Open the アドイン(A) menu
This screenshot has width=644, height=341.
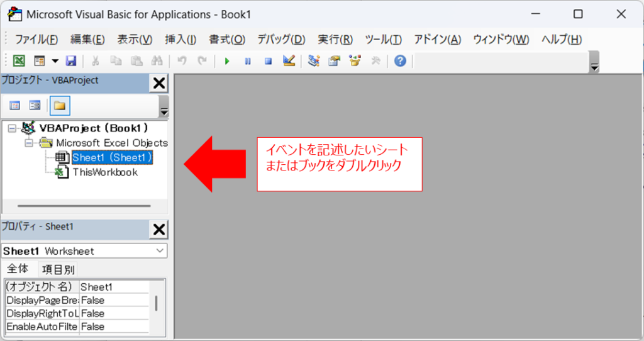tap(438, 40)
